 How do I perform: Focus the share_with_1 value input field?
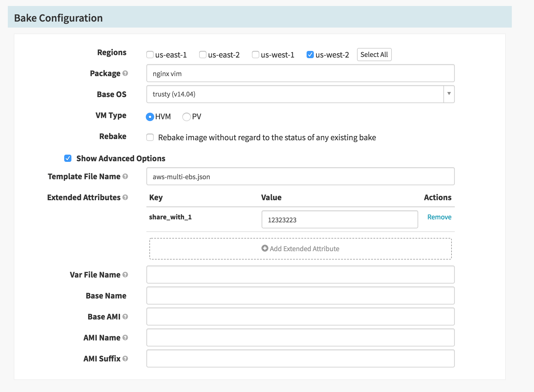click(x=339, y=220)
